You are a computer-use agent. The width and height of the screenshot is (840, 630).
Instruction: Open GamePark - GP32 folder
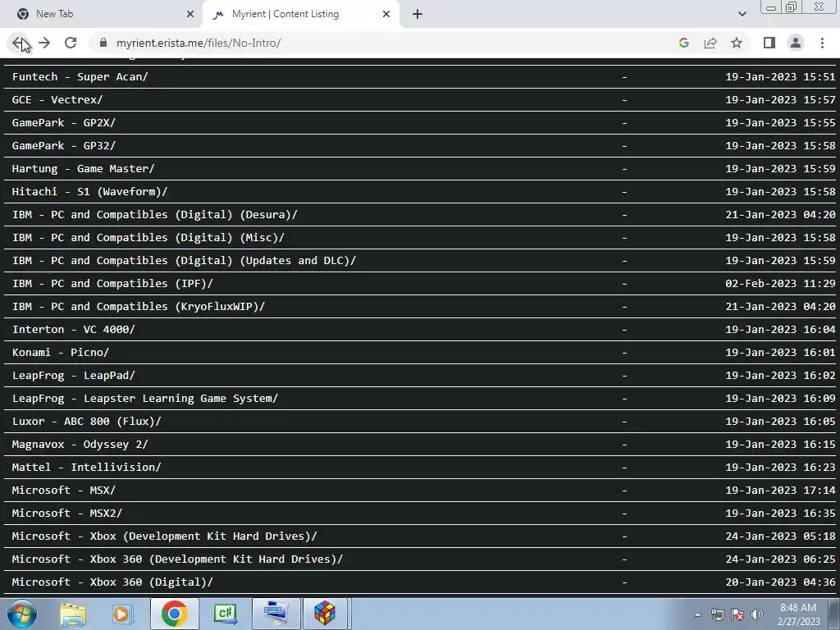click(x=64, y=146)
